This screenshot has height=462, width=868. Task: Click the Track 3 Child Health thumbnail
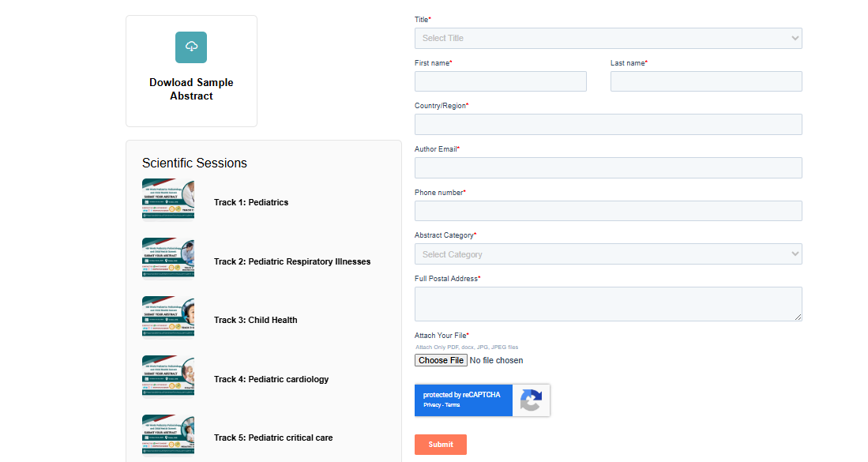click(168, 318)
